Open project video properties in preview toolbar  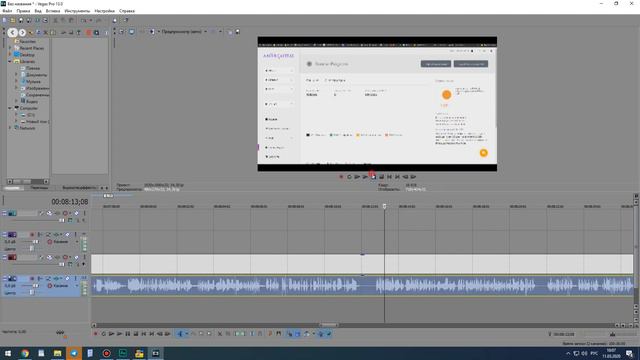coord(122,32)
